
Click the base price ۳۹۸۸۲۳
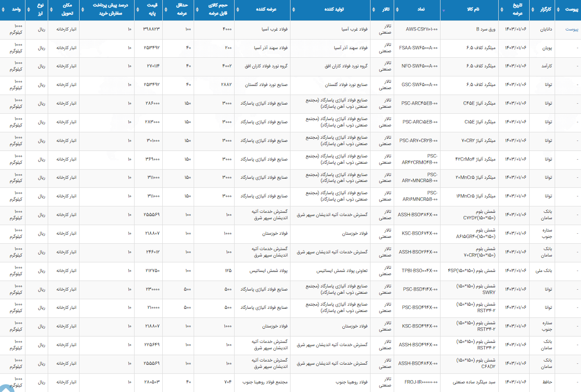(152, 29)
